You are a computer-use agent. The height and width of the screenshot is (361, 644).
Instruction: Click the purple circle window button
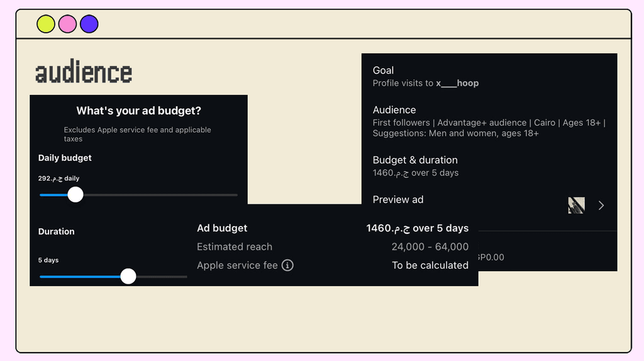(x=89, y=24)
